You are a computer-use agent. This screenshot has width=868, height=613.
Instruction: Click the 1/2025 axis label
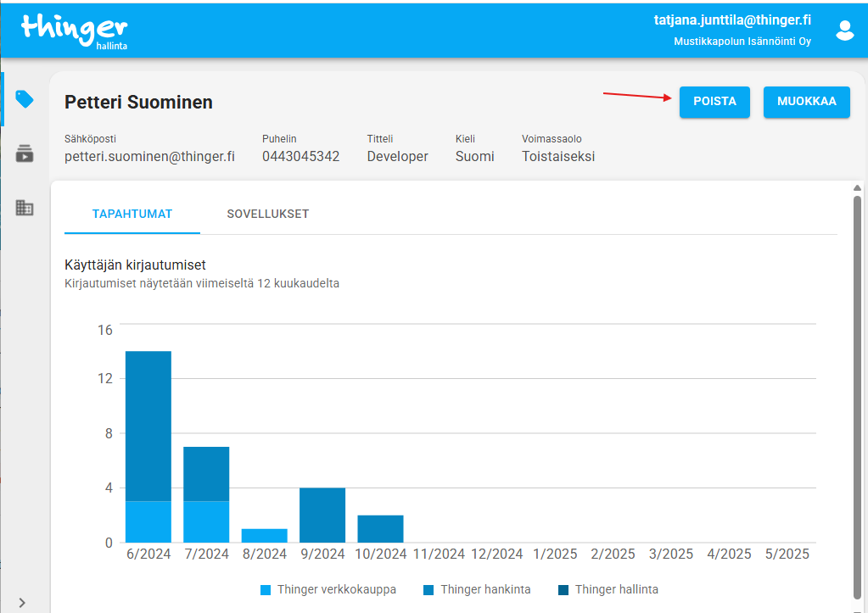tap(555, 554)
